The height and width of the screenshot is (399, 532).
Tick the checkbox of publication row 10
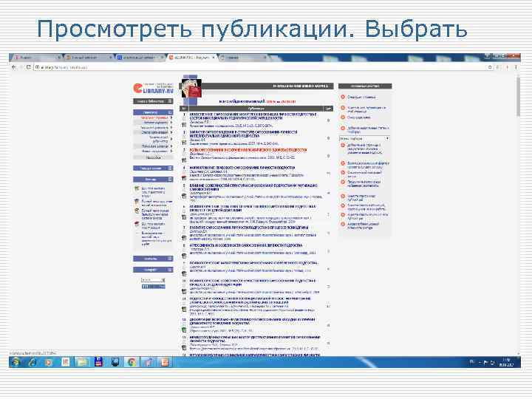(x=184, y=285)
